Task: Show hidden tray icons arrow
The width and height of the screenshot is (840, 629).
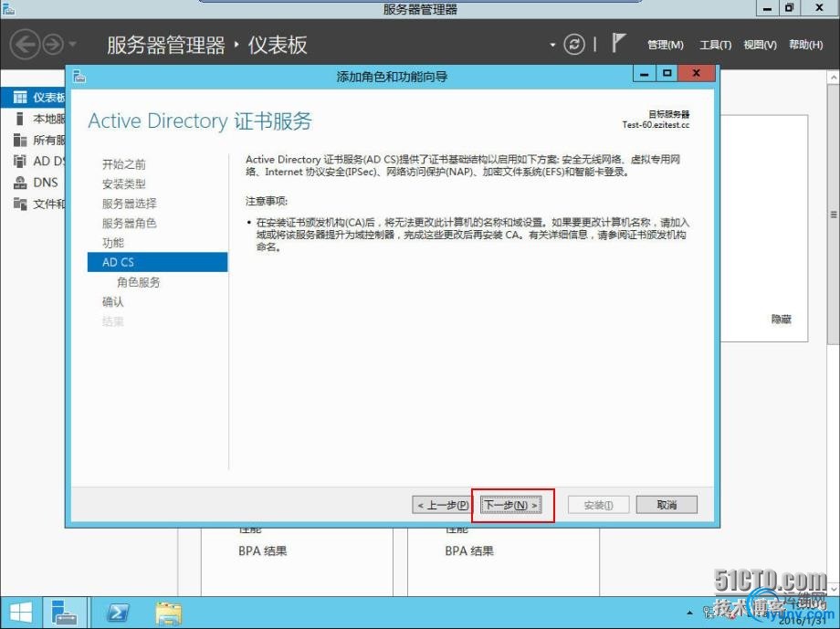Action: (x=689, y=613)
